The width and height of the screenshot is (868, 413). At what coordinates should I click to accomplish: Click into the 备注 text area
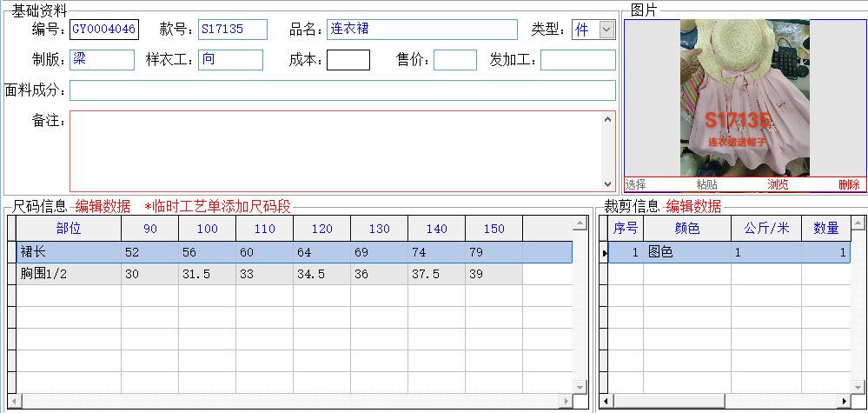(x=335, y=151)
